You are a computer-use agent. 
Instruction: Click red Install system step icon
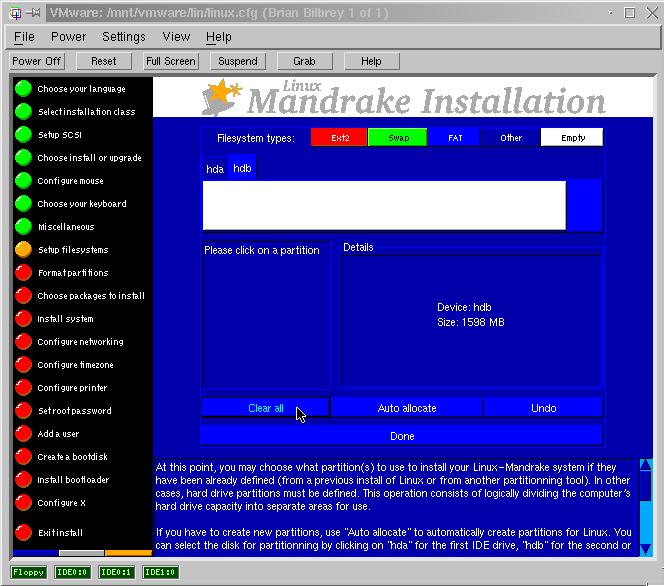[x=23, y=318]
